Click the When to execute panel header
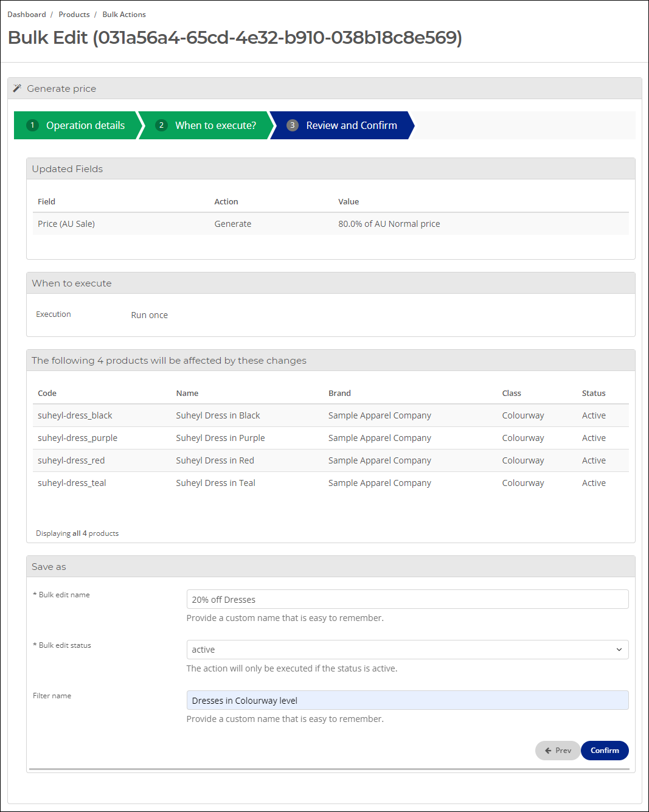 331,283
